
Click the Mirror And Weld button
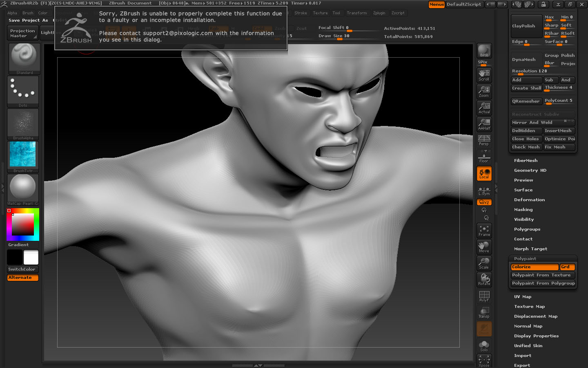(x=543, y=122)
